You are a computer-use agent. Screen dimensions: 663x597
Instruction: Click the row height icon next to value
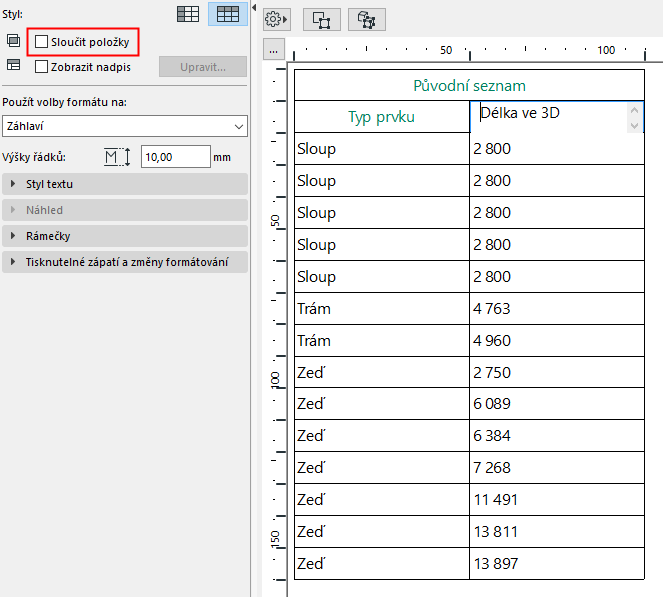pyautogui.click(x=118, y=157)
